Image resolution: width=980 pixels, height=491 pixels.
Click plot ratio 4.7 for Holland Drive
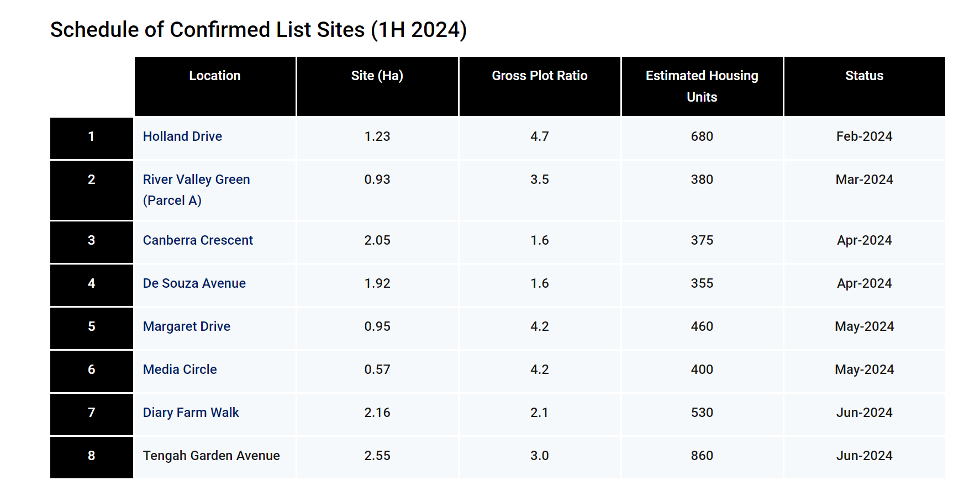click(540, 136)
